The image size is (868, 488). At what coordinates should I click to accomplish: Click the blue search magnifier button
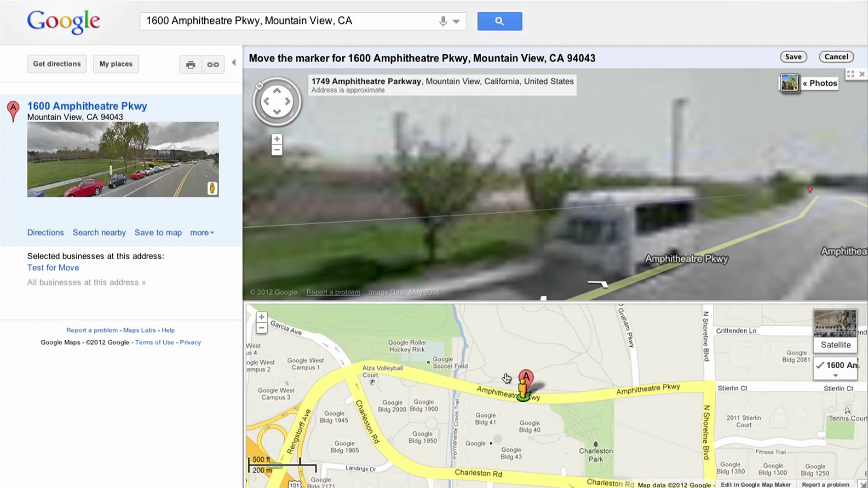[x=500, y=21]
